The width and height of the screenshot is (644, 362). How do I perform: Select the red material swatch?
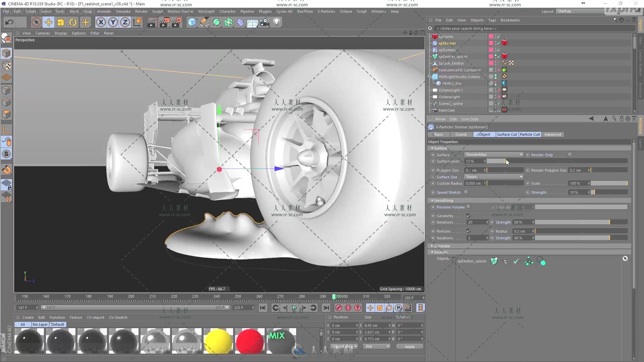[x=250, y=341]
